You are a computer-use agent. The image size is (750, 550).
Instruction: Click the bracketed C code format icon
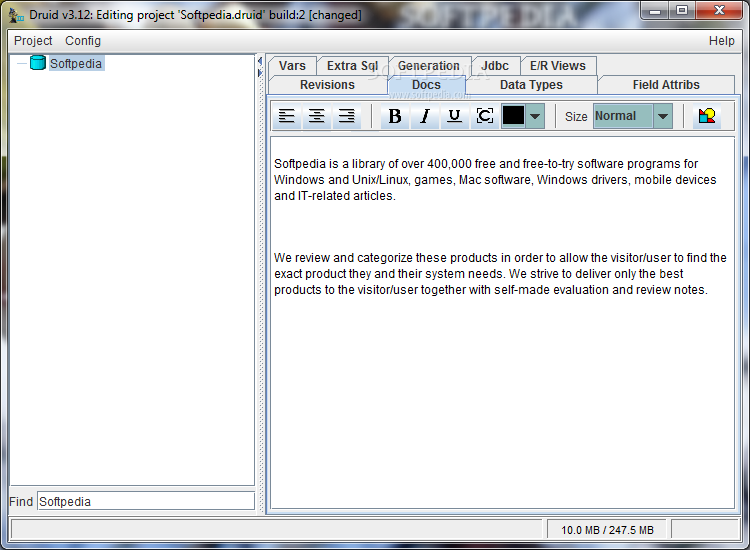pos(485,116)
